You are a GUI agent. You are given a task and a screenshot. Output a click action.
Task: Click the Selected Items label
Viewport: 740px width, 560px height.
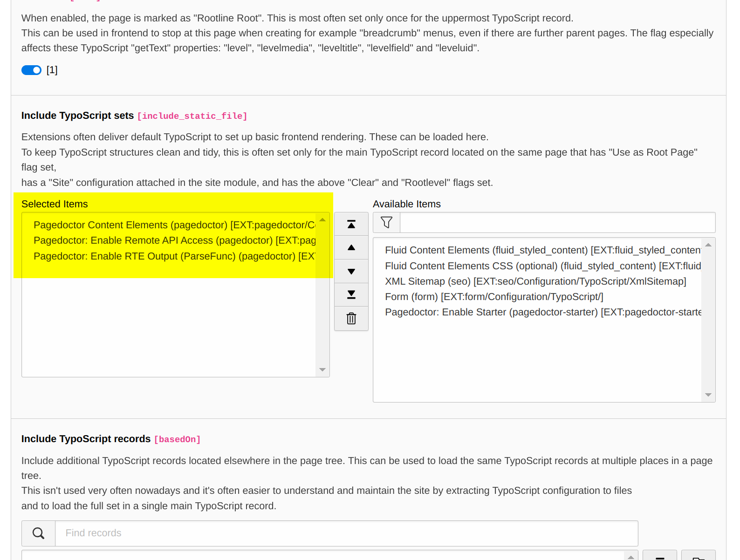point(55,204)
